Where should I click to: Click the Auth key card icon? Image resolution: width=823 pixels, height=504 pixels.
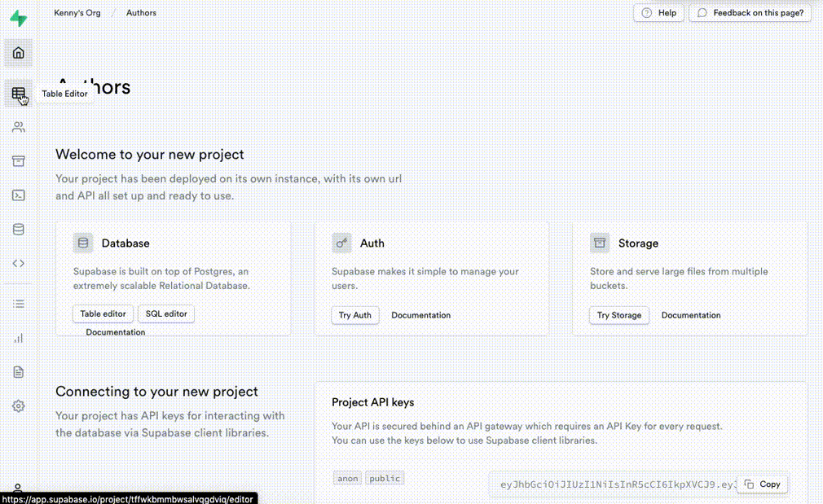click(341, 243)
